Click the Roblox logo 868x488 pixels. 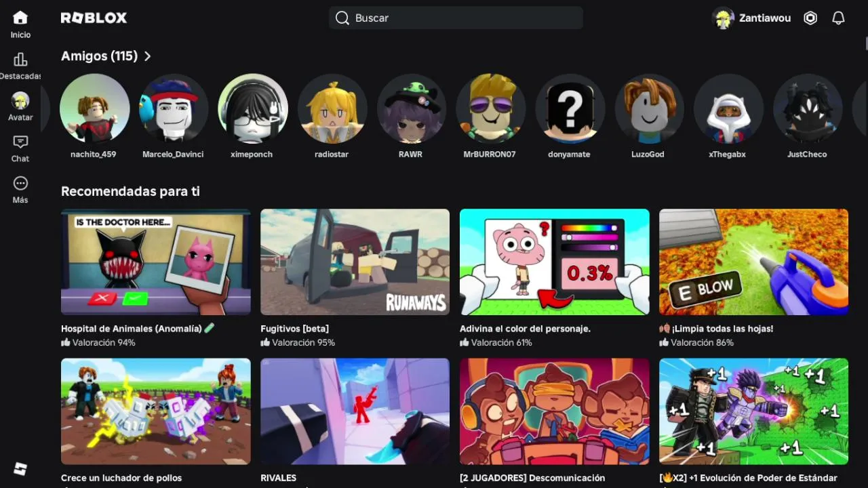pos(94,18)
